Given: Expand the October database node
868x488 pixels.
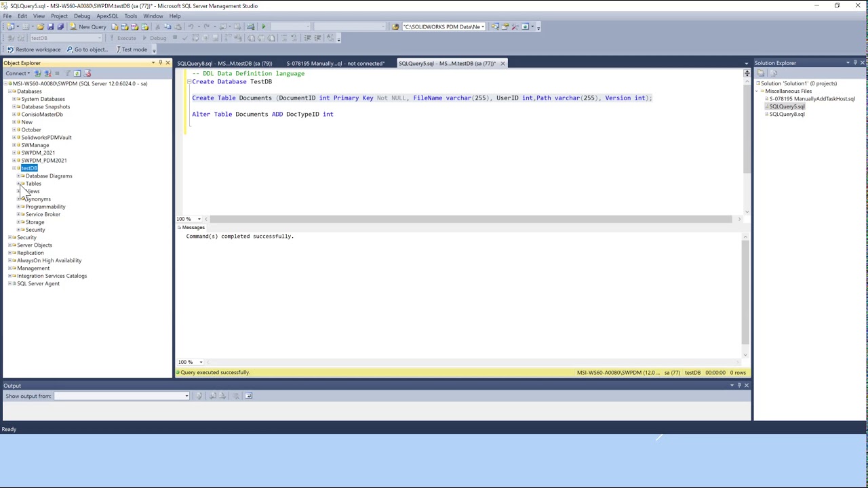Looking at the screenshot, I should pos(14,129).
